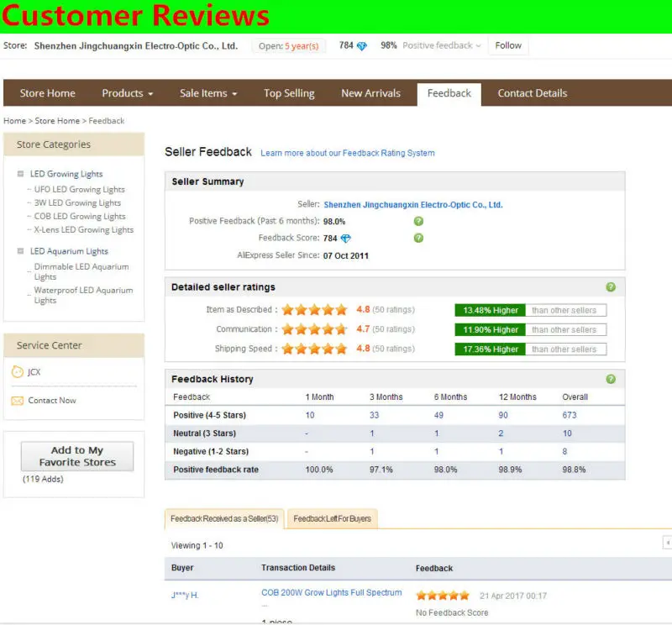Click 12 Months neutral count 2

(x=501, y=433)
